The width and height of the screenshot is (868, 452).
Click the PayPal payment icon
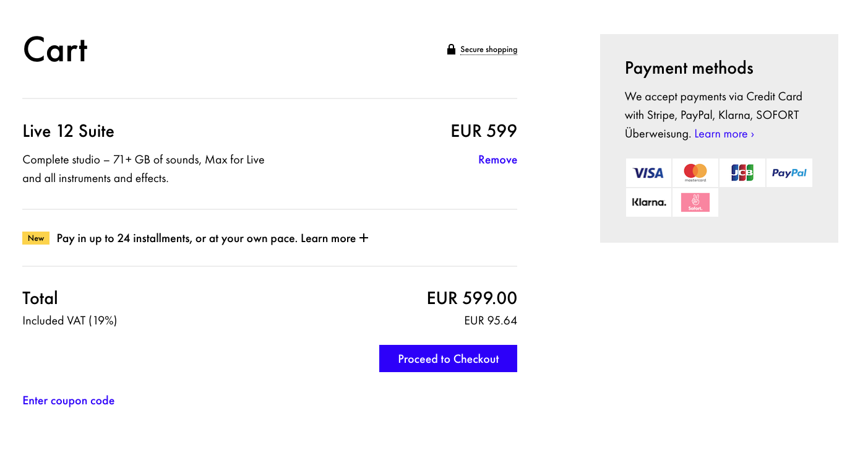point(789,173)
